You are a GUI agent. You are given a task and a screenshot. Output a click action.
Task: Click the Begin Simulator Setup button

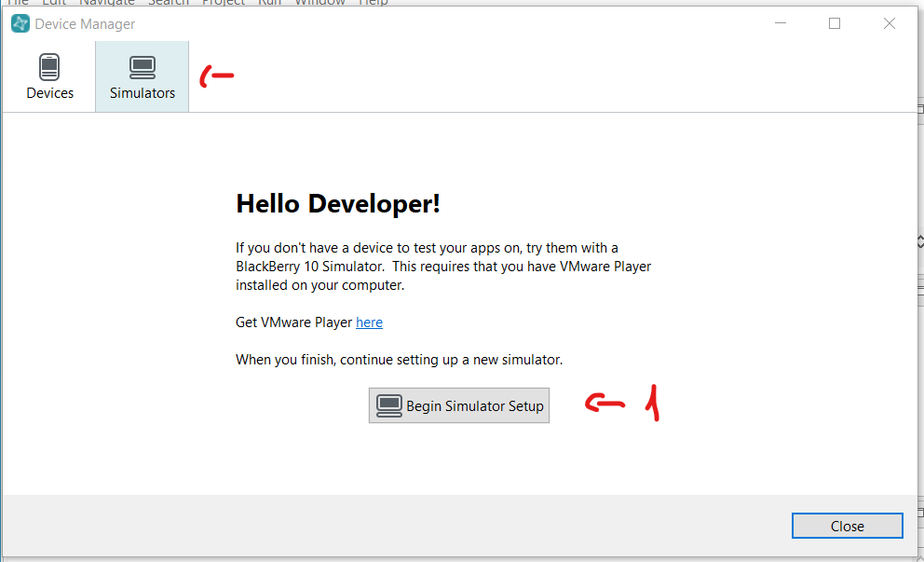(459, 405)
